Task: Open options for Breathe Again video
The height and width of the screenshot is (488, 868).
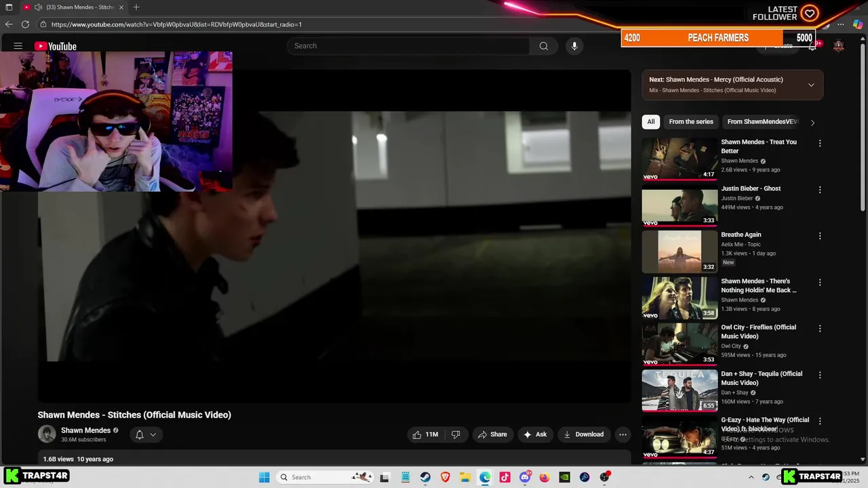Action: tap(820, 236)
